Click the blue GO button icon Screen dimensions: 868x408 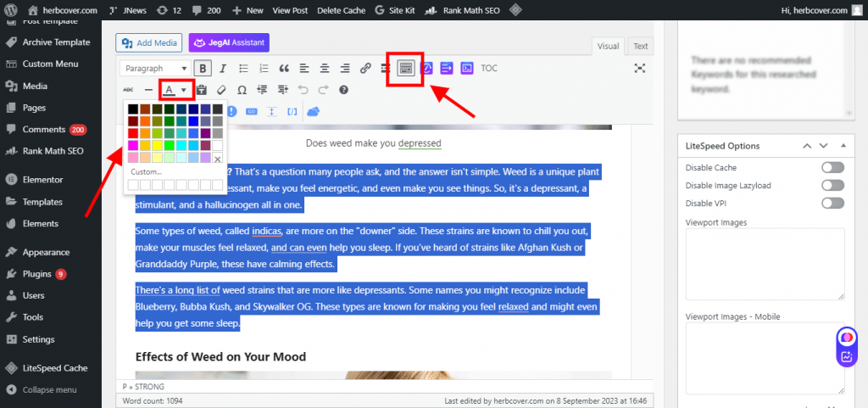coord(251,111)
